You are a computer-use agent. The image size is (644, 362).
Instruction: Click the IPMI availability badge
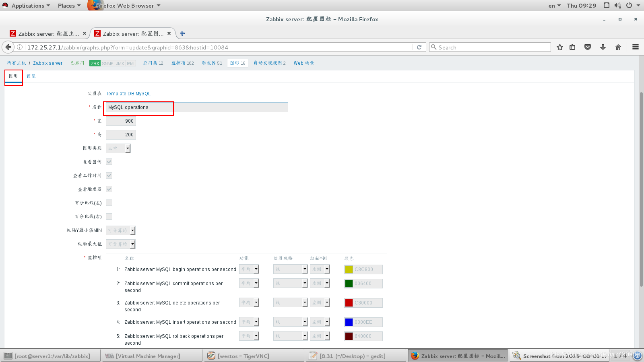point(131,63)
